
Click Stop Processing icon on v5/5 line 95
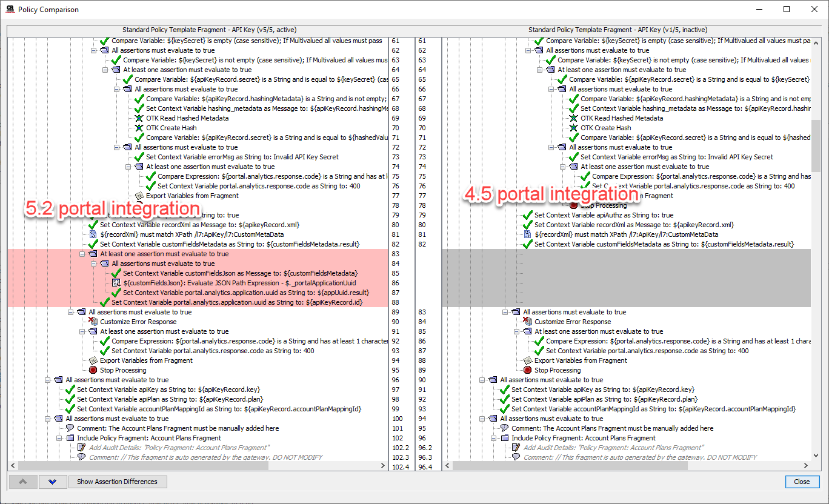coord(93,370)
